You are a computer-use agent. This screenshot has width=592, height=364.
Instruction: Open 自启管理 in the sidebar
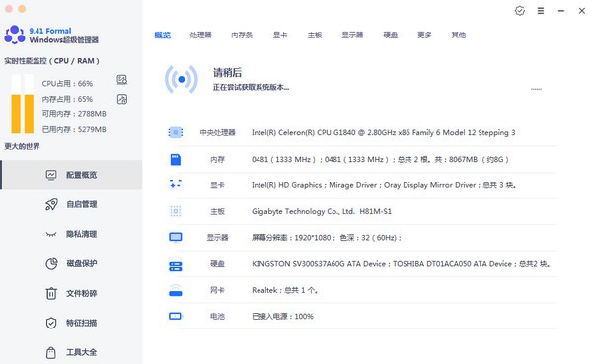click(71, 204)
